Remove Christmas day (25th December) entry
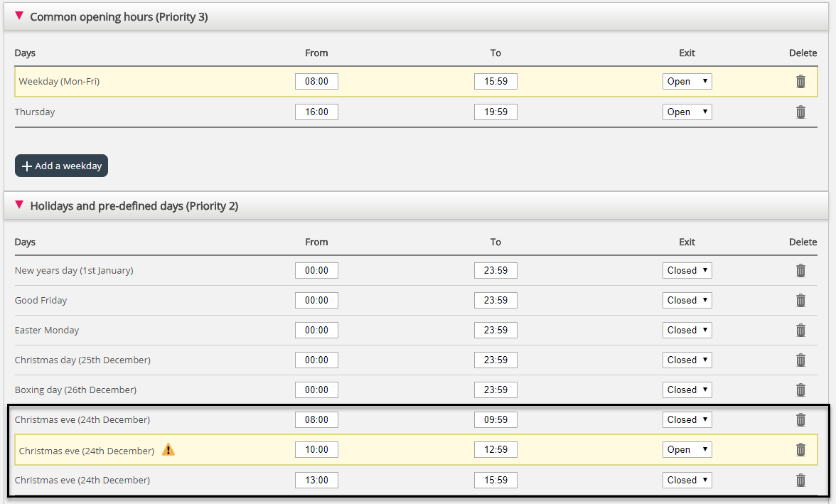The height and width of the screenshot is (504, 836). coord(800,360)
